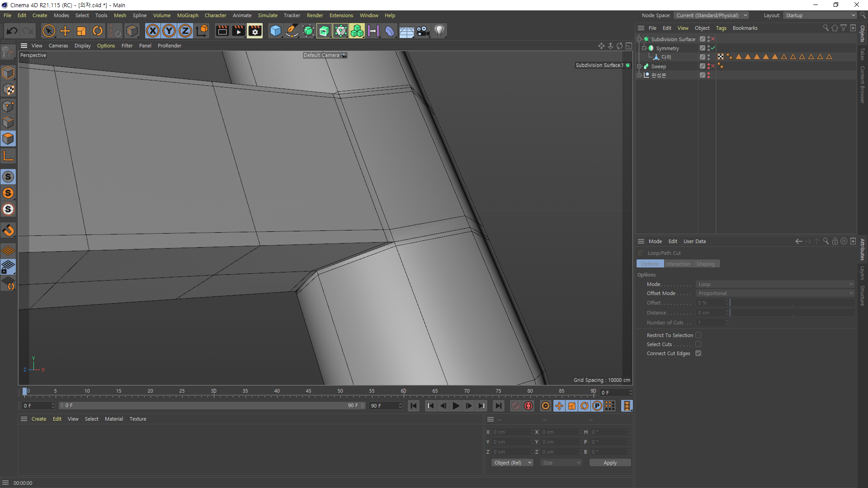This screenshot has height=488, width=868.
Task: Open the Node Space dropdown
Action: pyautogui.click(x=712, y=15)
